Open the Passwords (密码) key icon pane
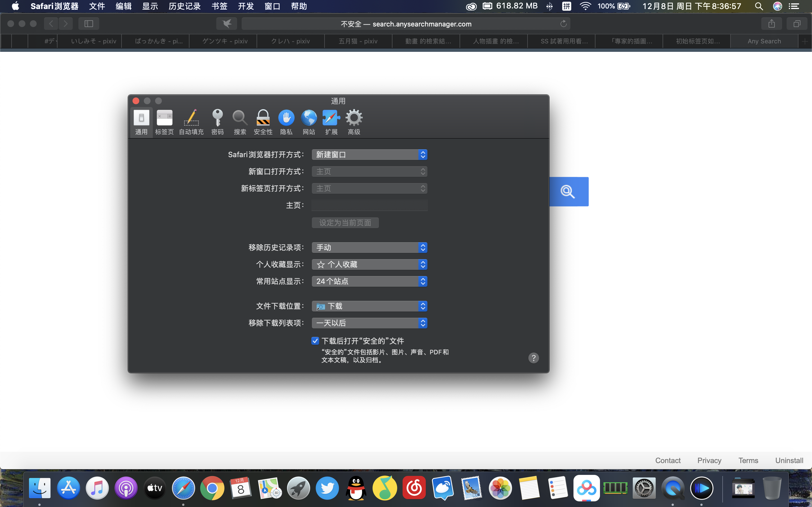Image resolution: width=812 pixels, height=507 pixels. (217, 122)
